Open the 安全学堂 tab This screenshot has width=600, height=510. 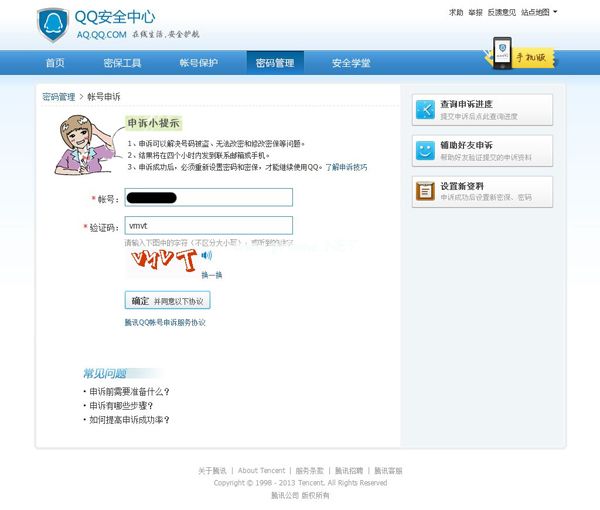[x=351, y=63]
